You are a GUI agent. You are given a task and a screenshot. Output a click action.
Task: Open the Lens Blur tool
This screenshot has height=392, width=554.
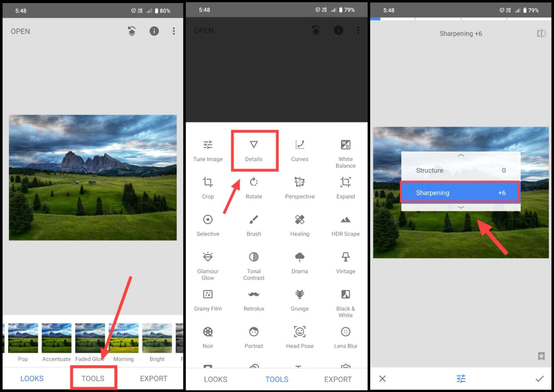pyautogui.click(x=346, y=338)
